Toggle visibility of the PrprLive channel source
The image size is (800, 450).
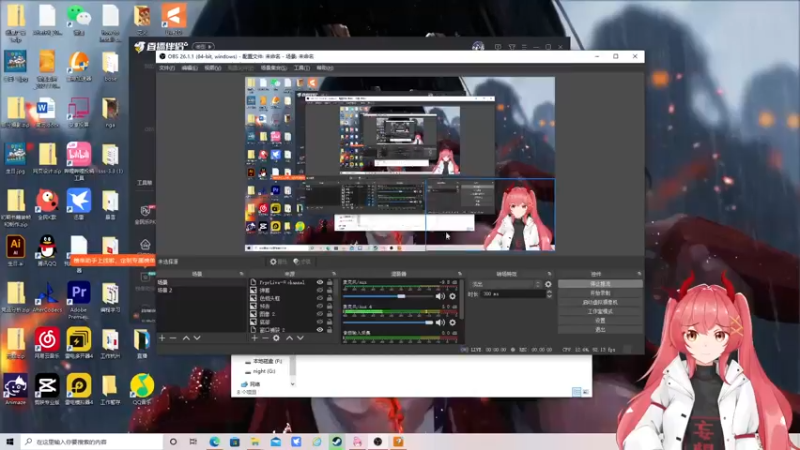(x=320, y=282)
